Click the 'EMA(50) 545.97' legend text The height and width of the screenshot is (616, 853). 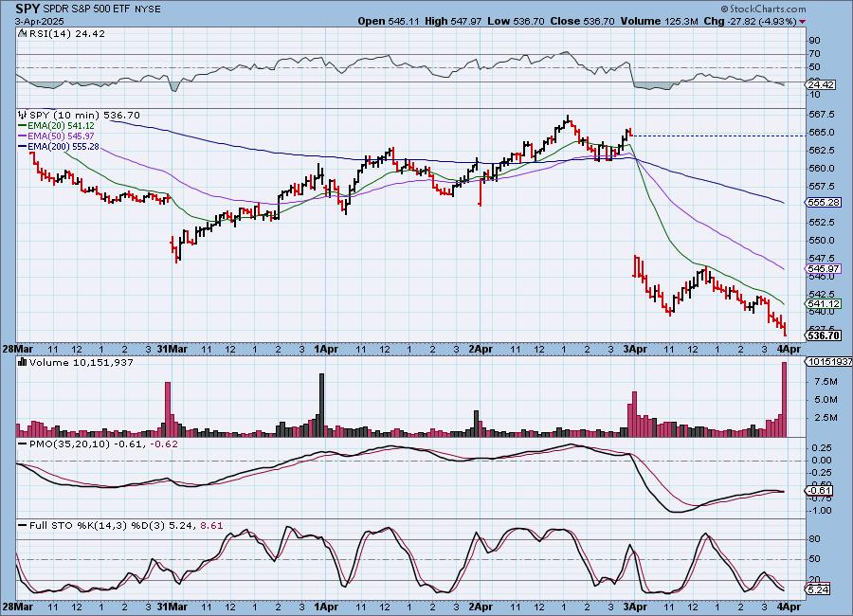[x=61, y=136]
